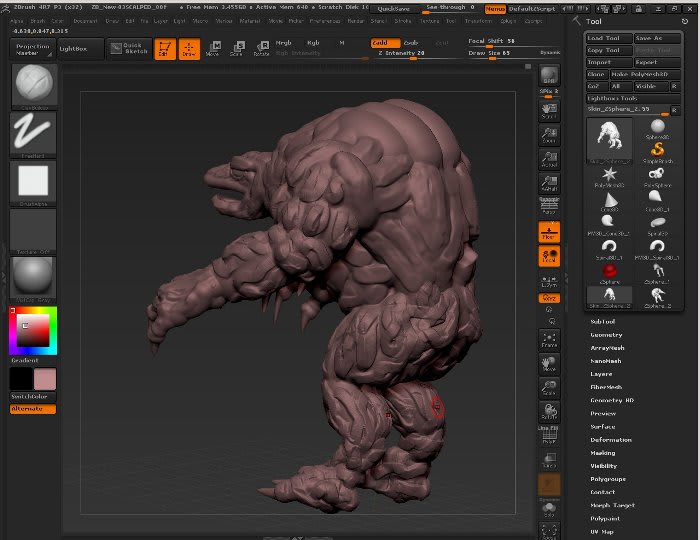Expand the Polygroups section

click(608, 479)
